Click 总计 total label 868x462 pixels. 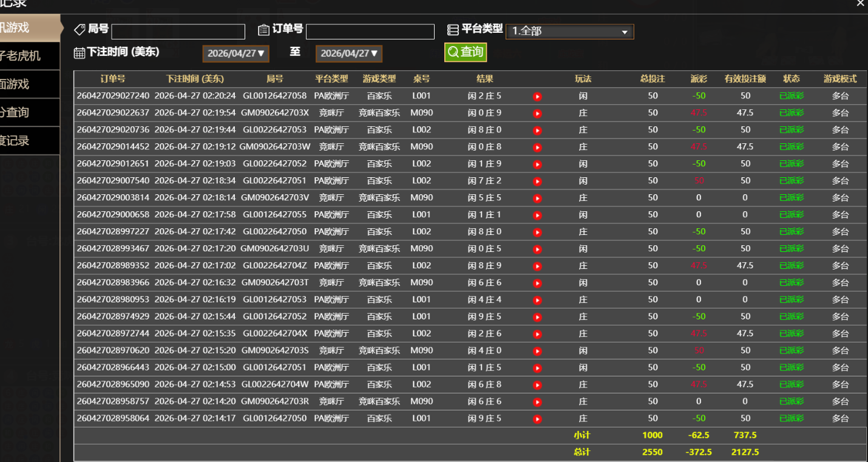click(x=582, y=452)
